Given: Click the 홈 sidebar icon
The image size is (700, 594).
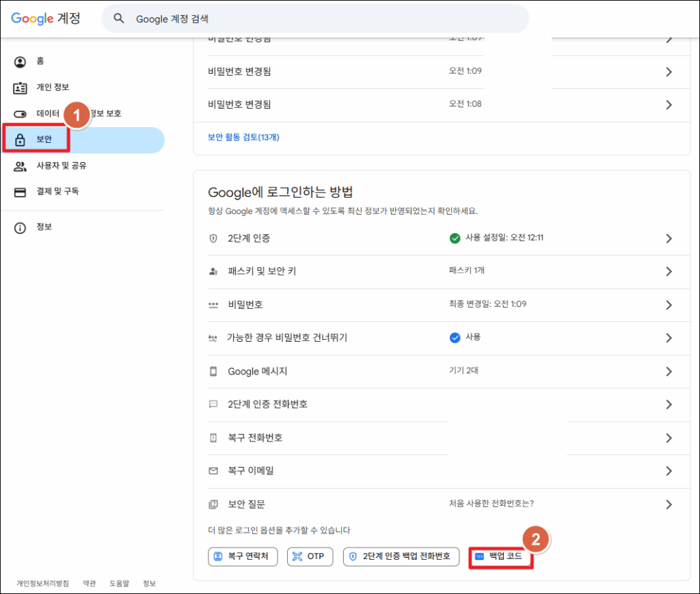Looking at the screenshot, I should click(21, 62).
